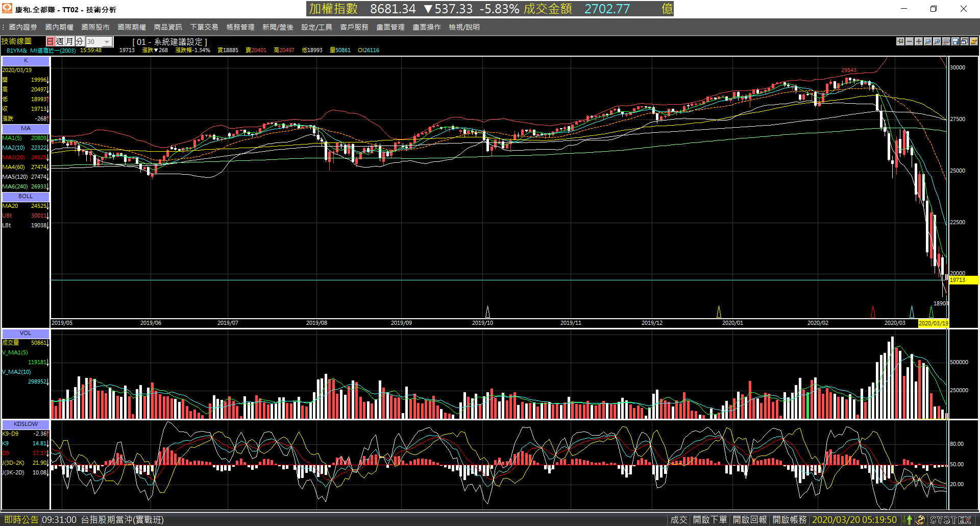
Task: Click the KDSLOW indicator panel header
Action: pos(26,424)
